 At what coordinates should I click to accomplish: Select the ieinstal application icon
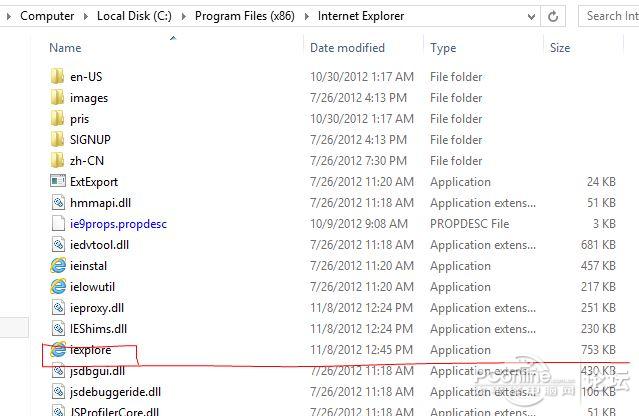click(58, 266)
